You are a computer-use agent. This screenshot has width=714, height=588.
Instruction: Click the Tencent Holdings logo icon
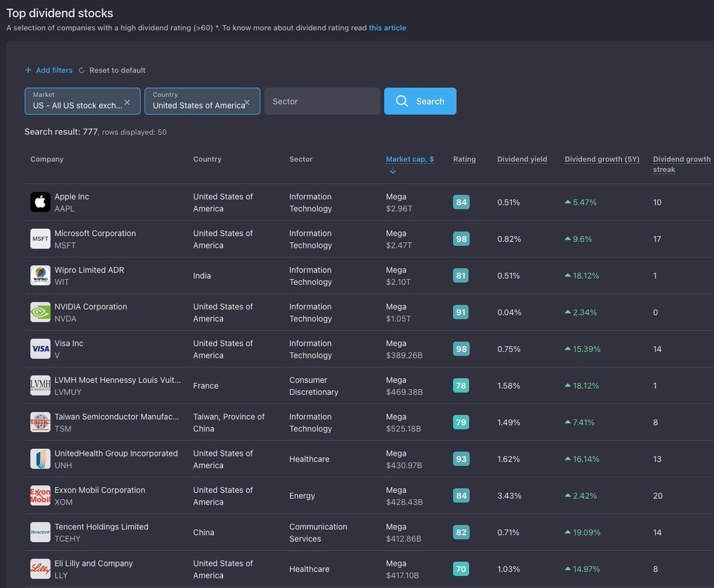[40, 532]
